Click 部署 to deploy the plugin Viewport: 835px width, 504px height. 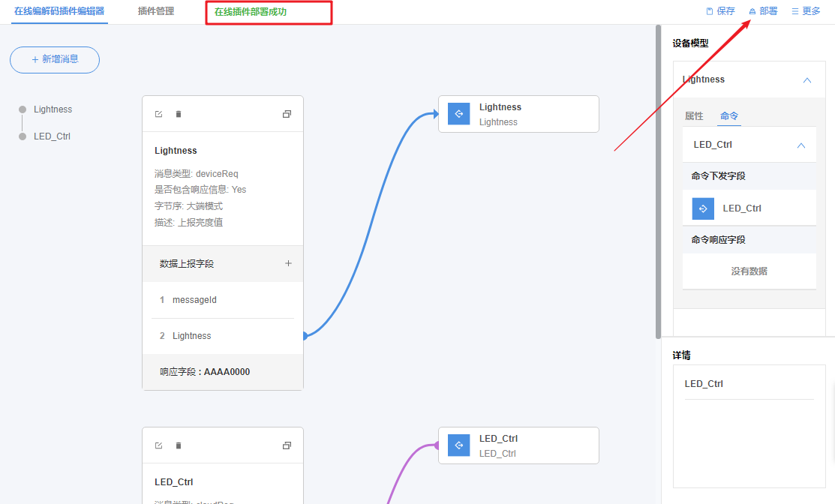(x=763, y=11)
